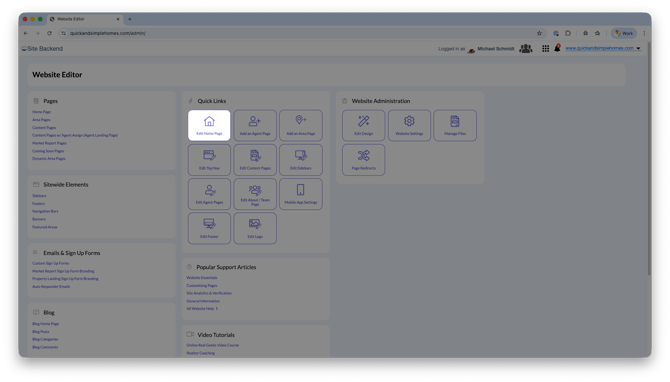Open the Edit Content Pages tile
This screenshot has width=670, height=382.
point(255,160)
